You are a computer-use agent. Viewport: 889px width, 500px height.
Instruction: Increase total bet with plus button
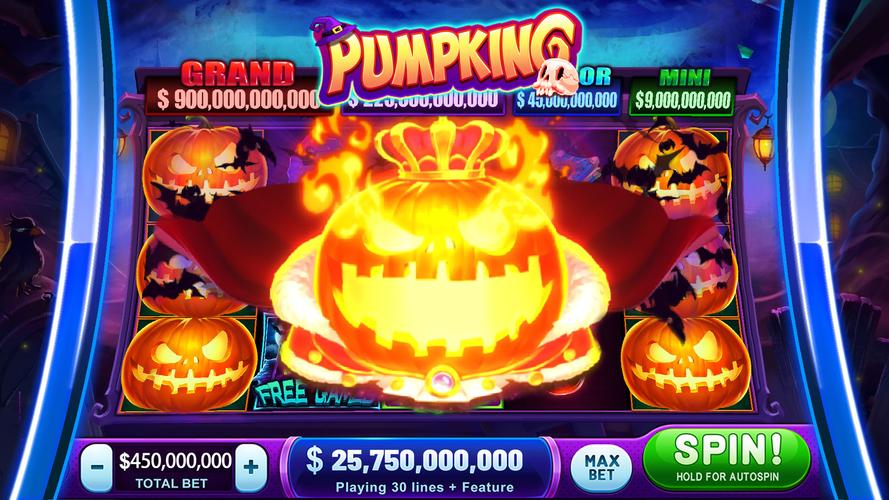(x=251, y=468)
